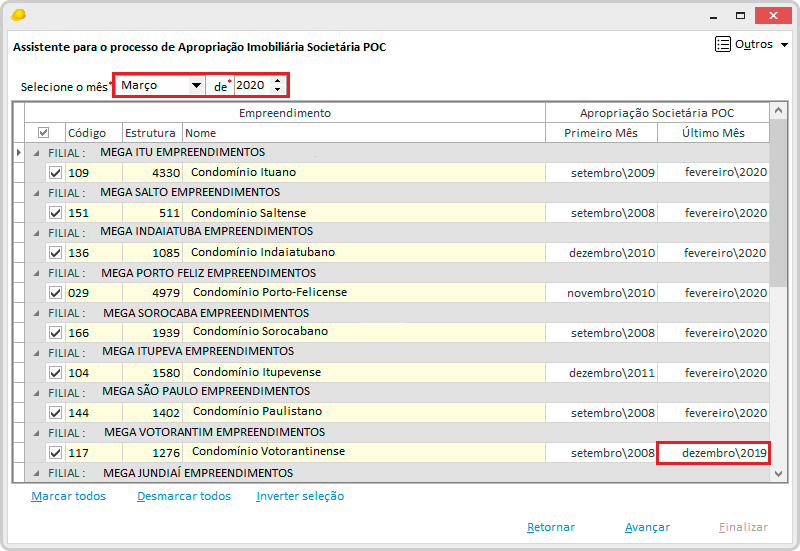Uncheck Condomínio Paulistano row 144

click(55, 413)
